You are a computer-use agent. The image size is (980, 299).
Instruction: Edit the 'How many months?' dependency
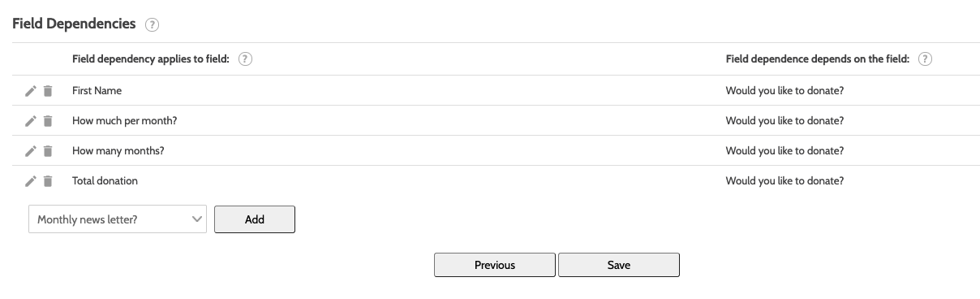click(x=31, y=151)
